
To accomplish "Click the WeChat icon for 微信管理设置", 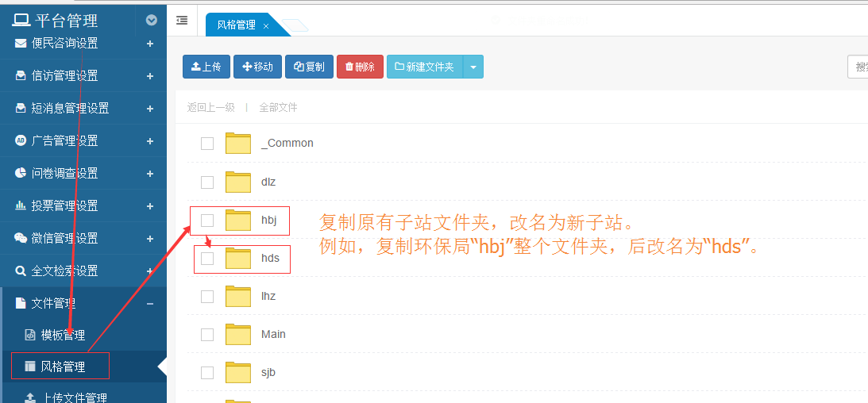I will (x=21, y=238).
